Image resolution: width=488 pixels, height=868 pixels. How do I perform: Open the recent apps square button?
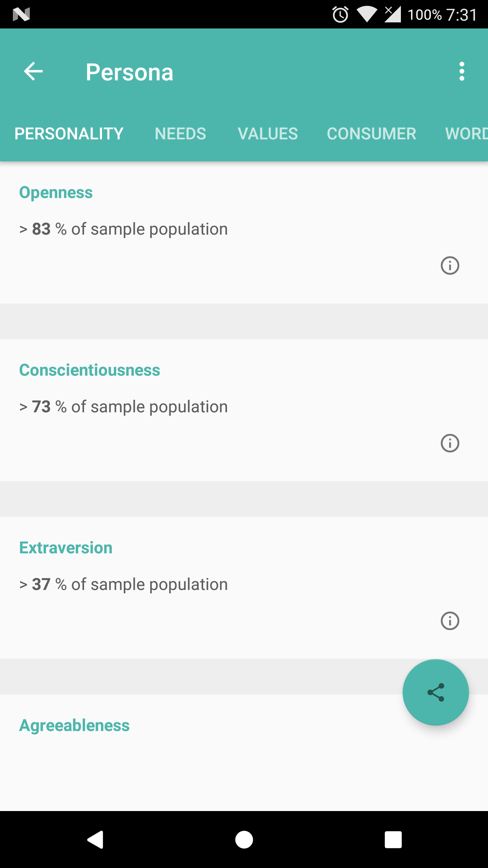click(393, 840)
